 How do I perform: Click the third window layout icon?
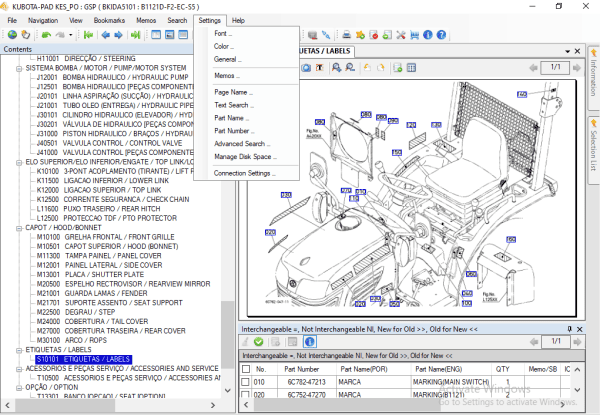(x=183, y=35)
